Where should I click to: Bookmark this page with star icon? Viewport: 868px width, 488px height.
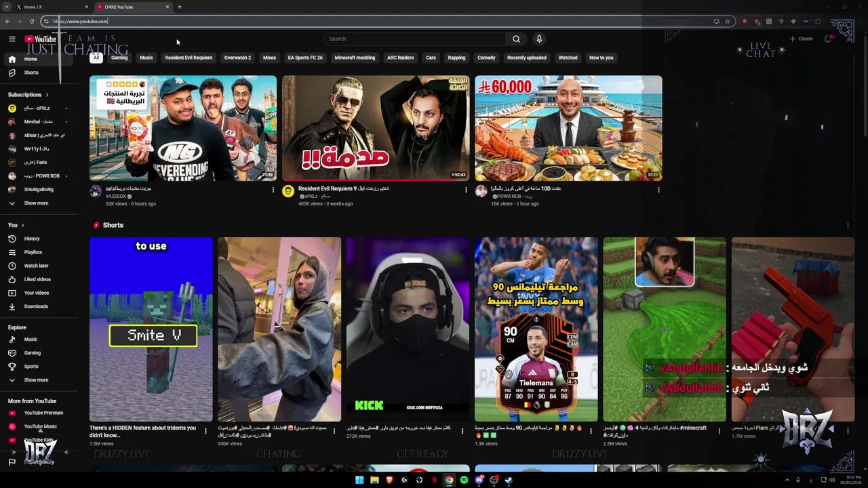(x=728, y=21)
